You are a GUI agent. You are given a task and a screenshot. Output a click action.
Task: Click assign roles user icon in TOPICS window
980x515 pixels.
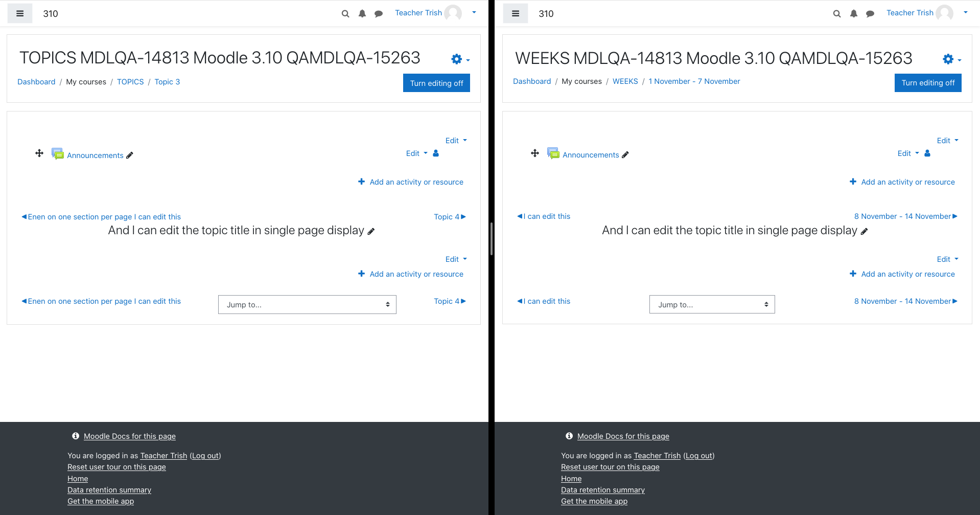(x=436, y=153)
